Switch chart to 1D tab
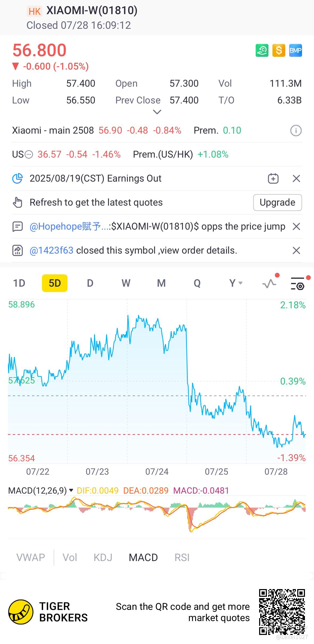This screenshot has width=314, height=644. point(19,283)
